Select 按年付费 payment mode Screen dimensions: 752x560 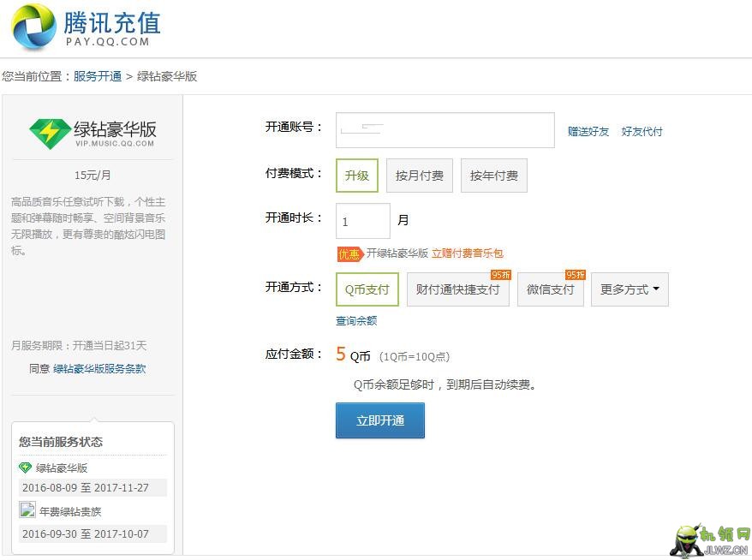pyautogui.click(x=494, y=176)
